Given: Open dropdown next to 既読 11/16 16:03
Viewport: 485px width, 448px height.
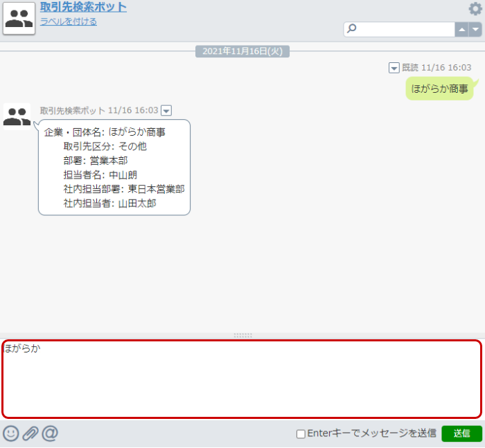Looking at the screenshot, I should coord(394,68).
